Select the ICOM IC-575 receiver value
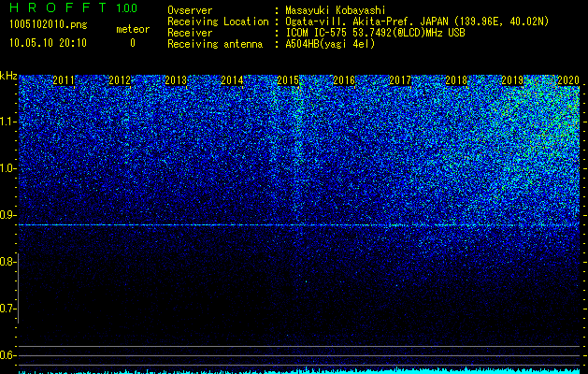588x374 pixels. click(x=375, y=33)
